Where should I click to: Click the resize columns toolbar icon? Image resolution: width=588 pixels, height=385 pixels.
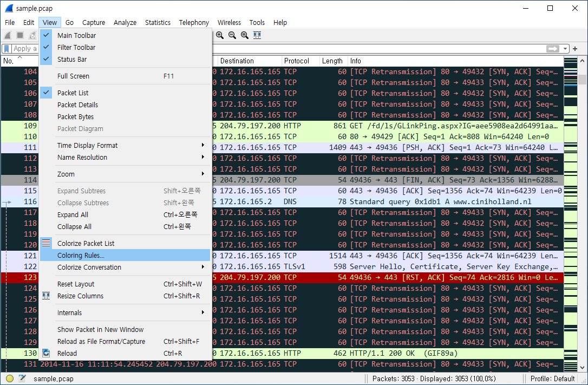point(257,35)
